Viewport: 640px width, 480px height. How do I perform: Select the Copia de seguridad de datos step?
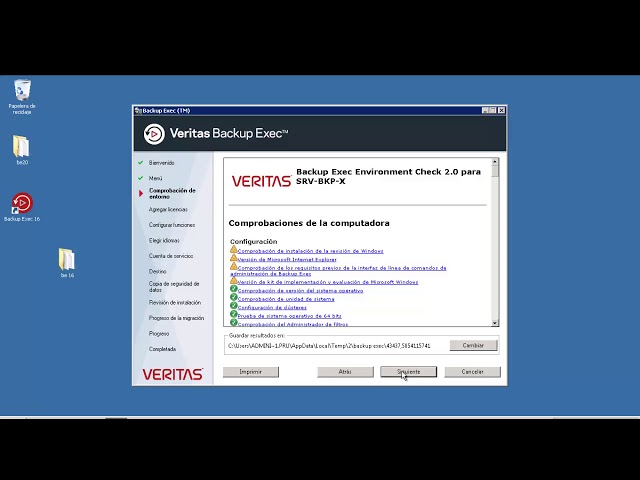point(174,287)
